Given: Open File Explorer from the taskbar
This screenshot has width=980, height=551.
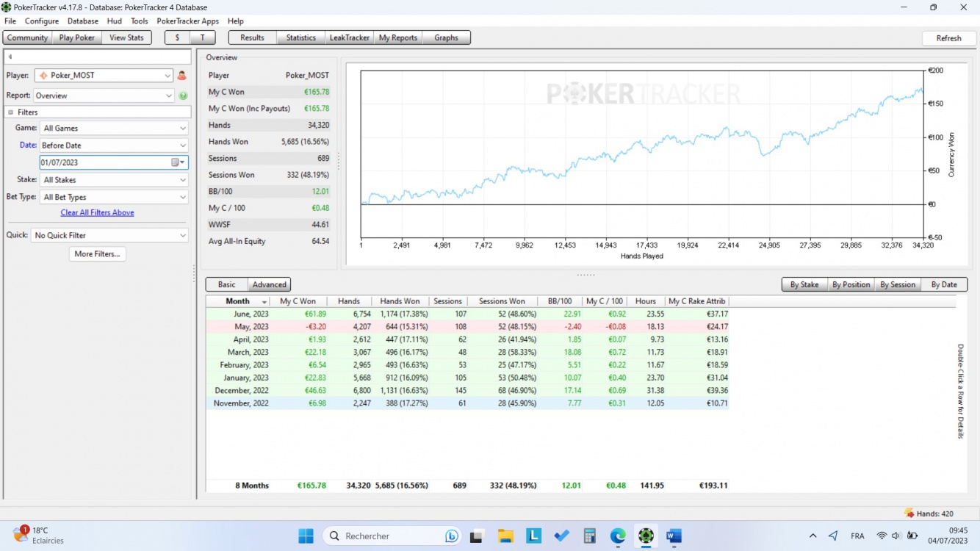Looking at the screenshot, I should pyautogui.click(x=505, y=536).
